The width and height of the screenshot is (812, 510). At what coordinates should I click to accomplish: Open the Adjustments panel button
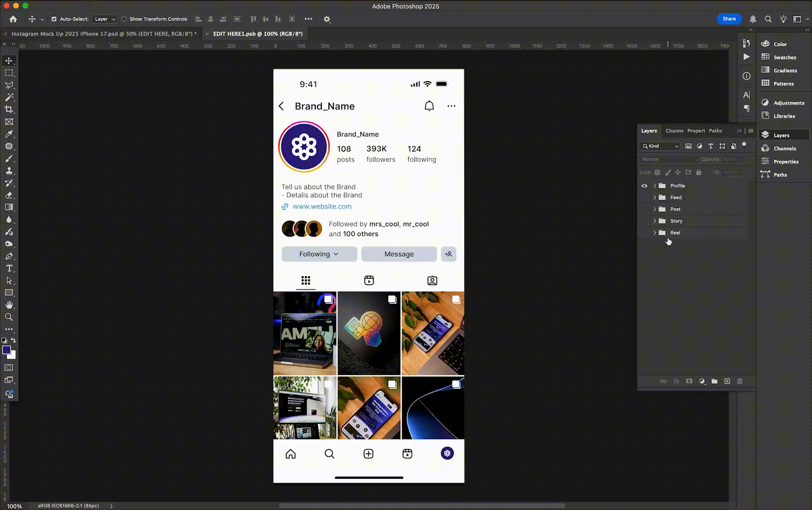point(783,103)
